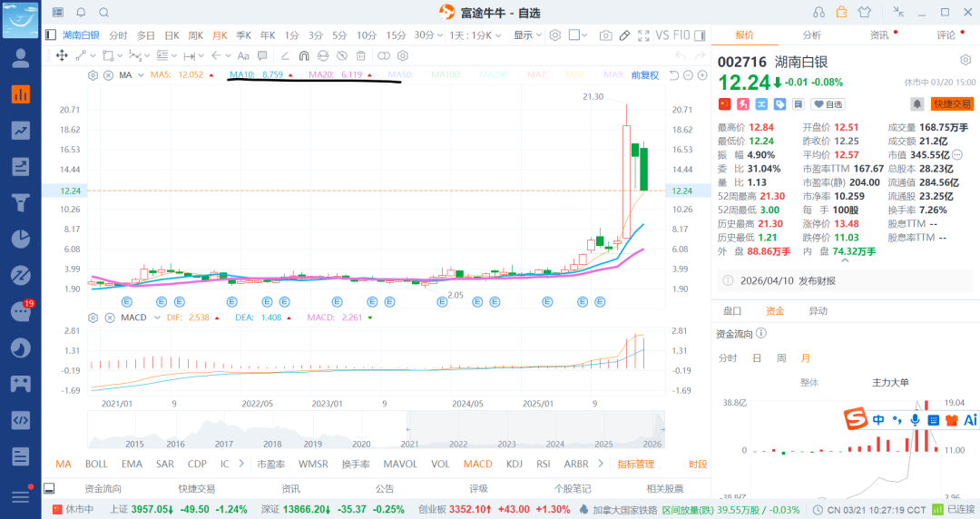980x519 pixels.
Task: Open the game controller sidebar icon
Action: coord(21,383)
